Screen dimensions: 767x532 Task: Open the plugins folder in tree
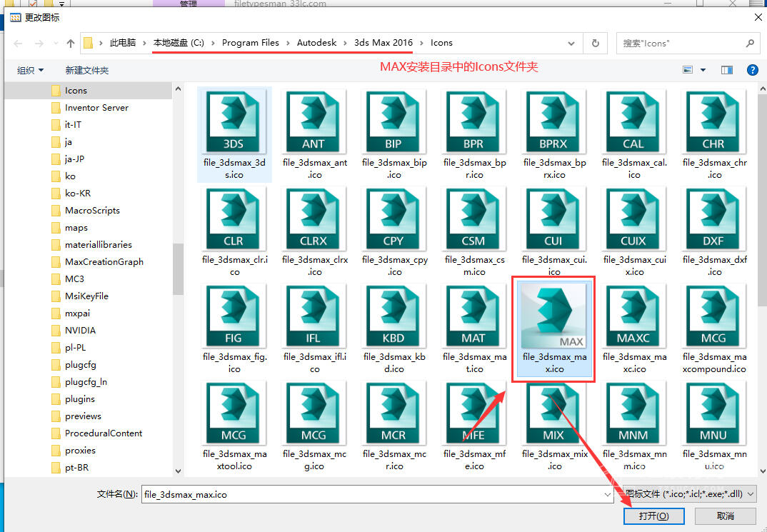(79, 399)
